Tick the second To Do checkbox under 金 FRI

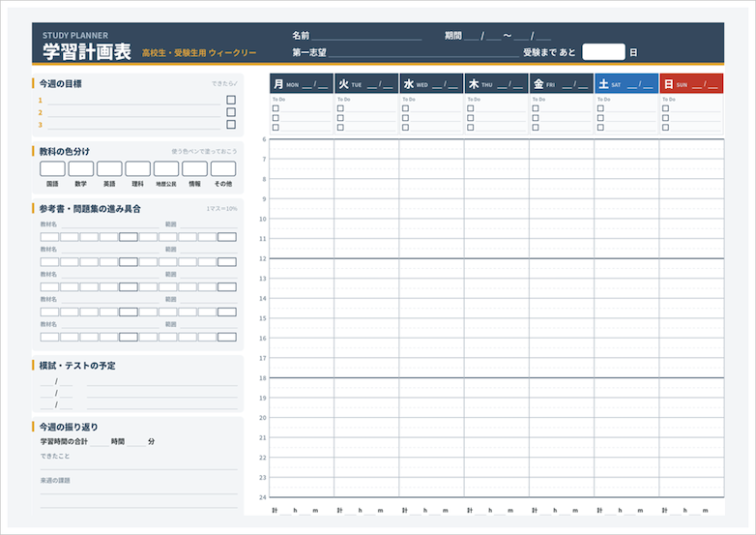(x=536, y=118)
